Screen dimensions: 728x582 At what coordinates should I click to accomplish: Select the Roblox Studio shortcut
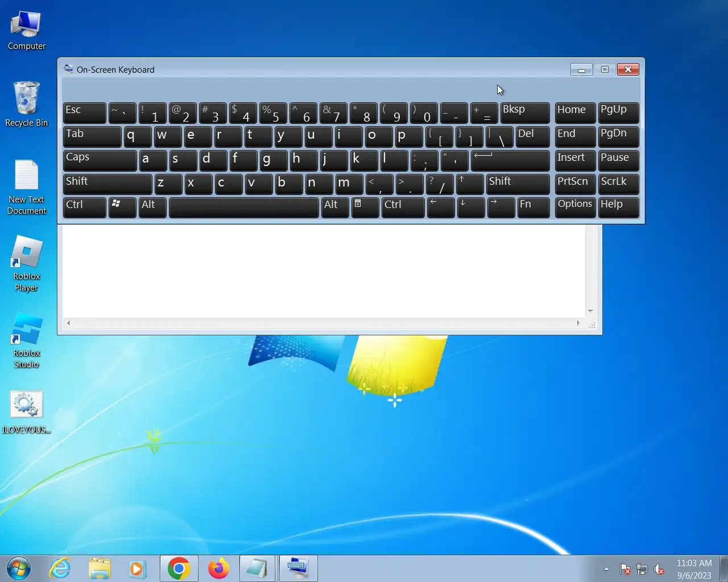click(x=26, y=341)
